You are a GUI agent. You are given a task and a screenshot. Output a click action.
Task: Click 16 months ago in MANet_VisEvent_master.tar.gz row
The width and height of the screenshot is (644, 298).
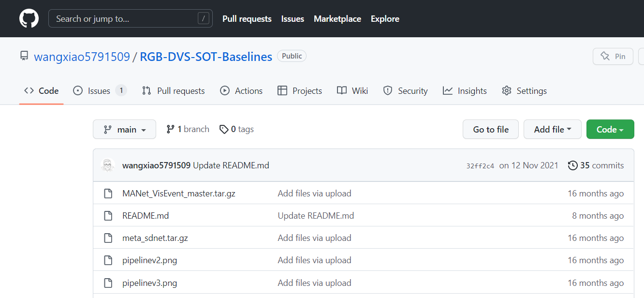pyautogui.click(x=596, y=194)
